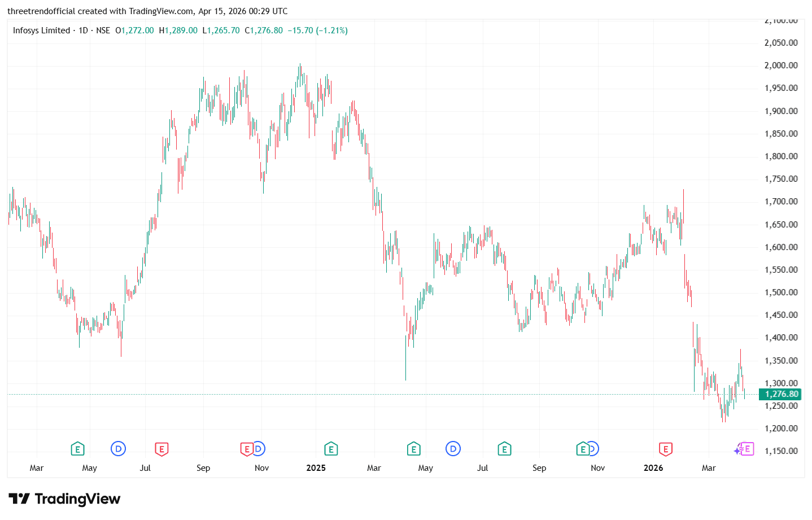
Task: Click the 1,600.00 price axis label
Action: [x=781, y=247]
